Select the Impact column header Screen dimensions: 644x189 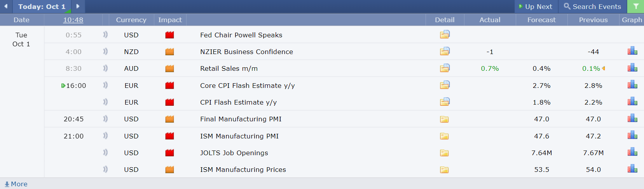(170, 20)
